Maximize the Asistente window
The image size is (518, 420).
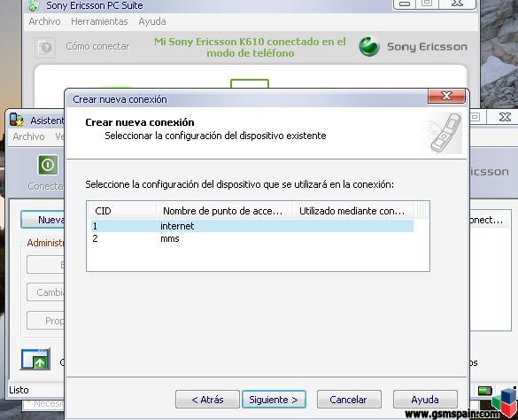pos(475,117)
